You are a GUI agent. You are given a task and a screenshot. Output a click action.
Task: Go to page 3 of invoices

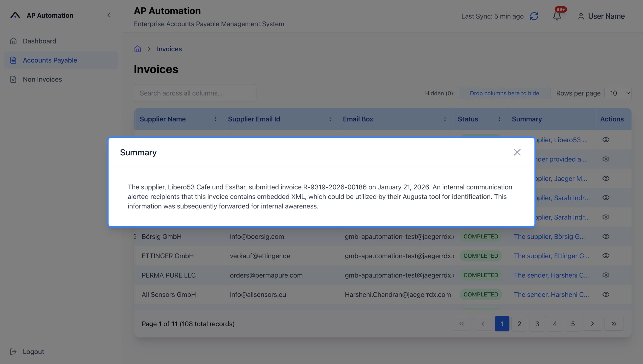coord(537,324)
